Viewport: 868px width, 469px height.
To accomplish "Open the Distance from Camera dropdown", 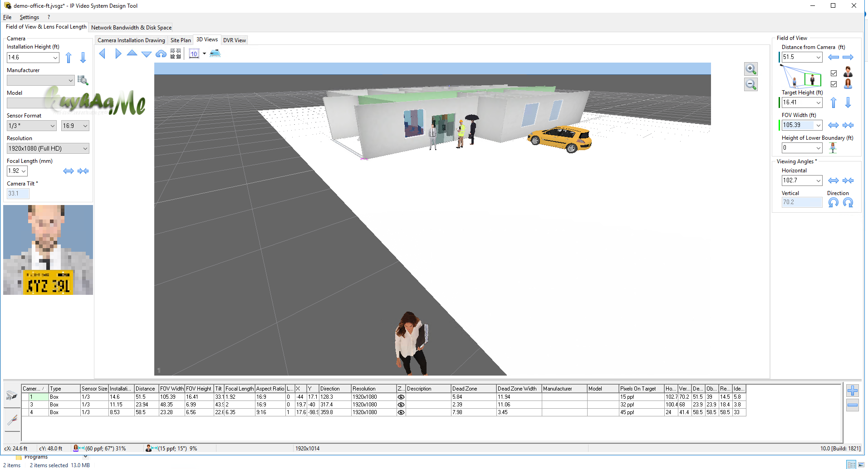I will click(x=819, y=57).
